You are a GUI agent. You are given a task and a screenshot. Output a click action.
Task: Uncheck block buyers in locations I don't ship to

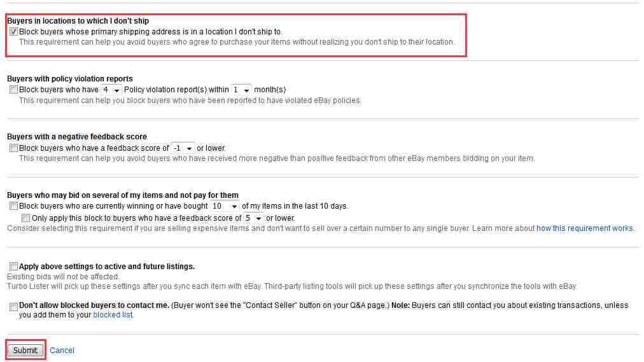coord(13,32)
